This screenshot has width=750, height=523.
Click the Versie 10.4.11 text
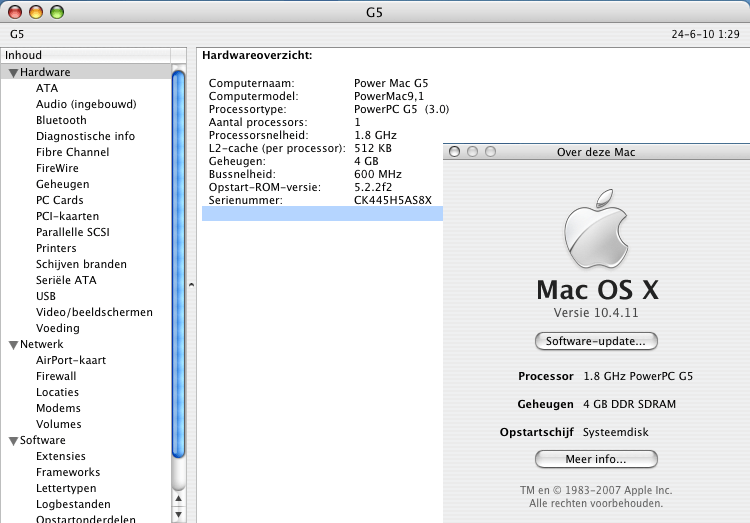click(596, 313)
